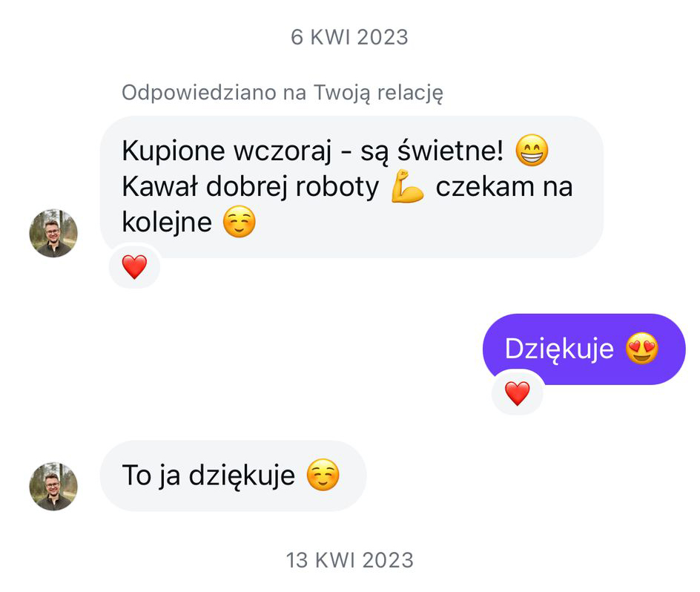The width and height of the screenshot is (700, 592).
Task: Click the 6 KWI 2023 date header
Action: pos(349,37)
